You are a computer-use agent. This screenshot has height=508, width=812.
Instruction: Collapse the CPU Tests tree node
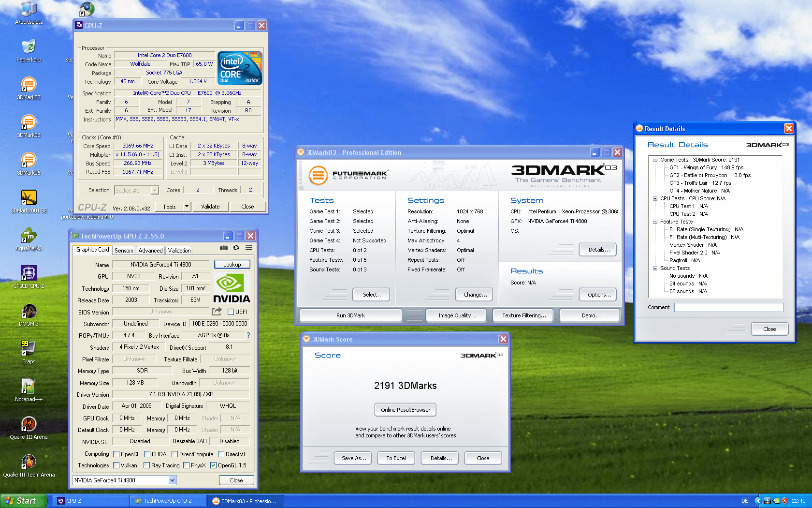pyautogui.click(x=655, y=198)
